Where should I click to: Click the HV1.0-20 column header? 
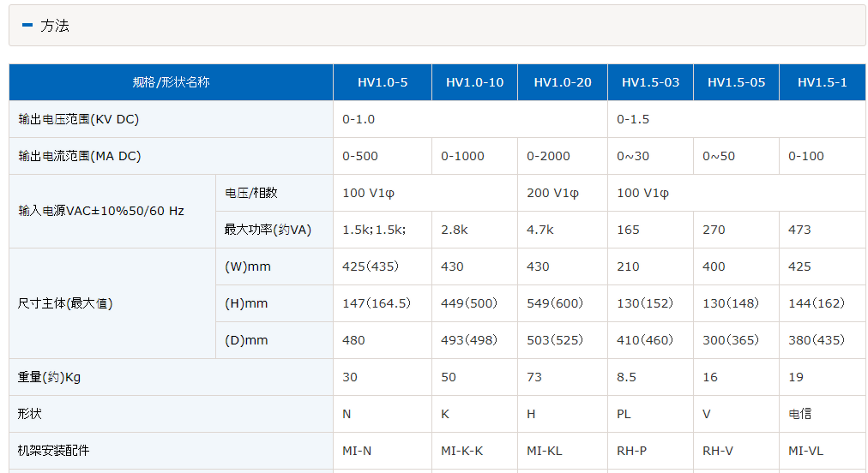tap(563, 82)
